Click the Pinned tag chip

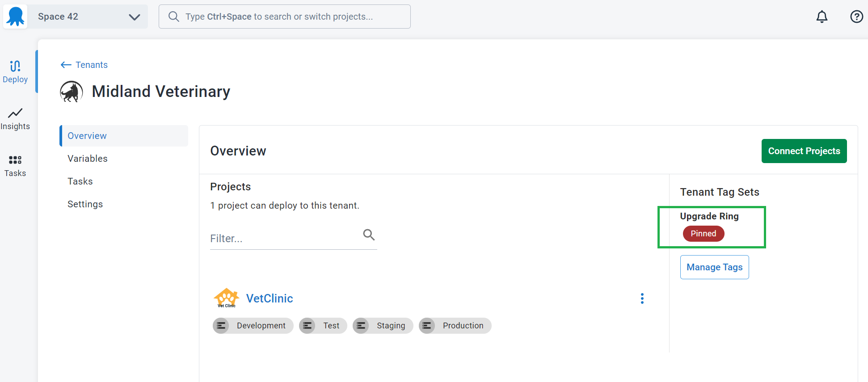704,234
